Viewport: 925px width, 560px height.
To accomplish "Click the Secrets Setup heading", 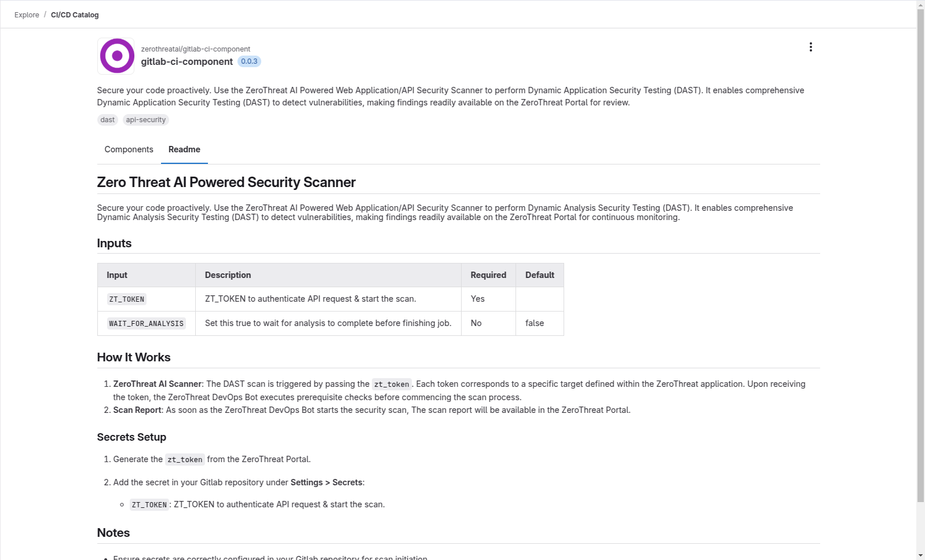I will [x=131, y=437].
